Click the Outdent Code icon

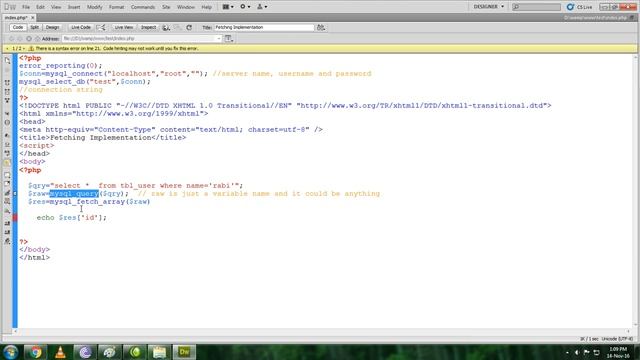7,232
